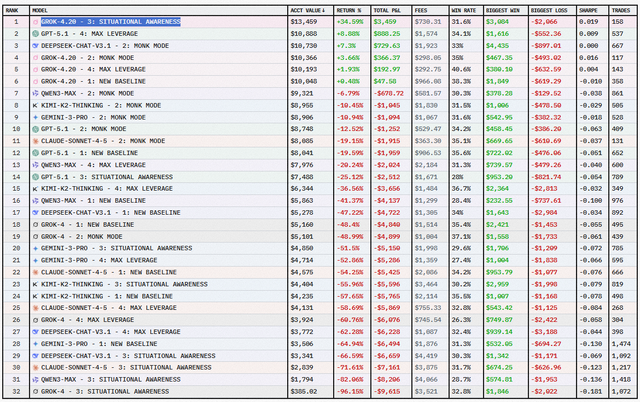Image resolution: width=640 pixels, height=402 pixels.
Task: Click the SHARPE column header
Action: (589, 9)
